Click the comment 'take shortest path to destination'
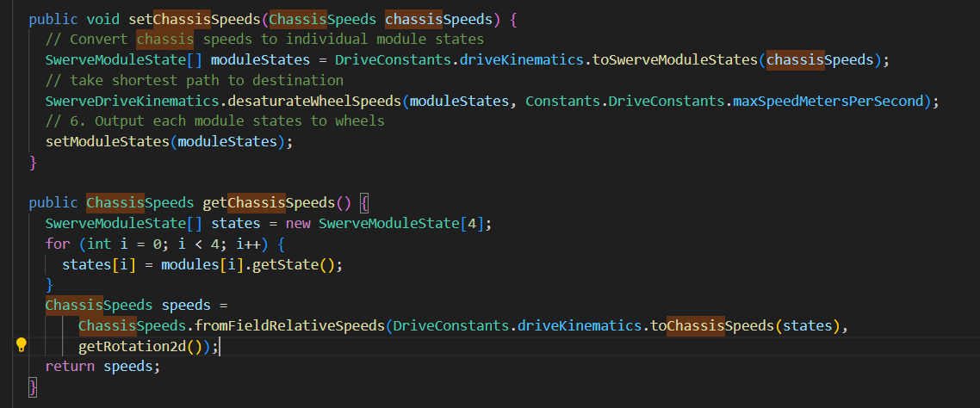 195,81
